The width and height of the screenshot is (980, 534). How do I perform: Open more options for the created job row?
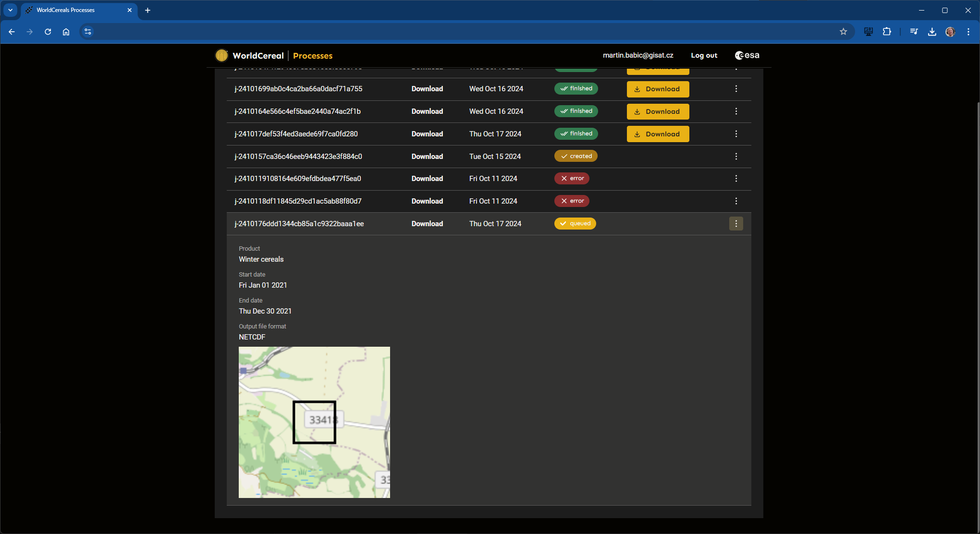click(x=736, y=157)
